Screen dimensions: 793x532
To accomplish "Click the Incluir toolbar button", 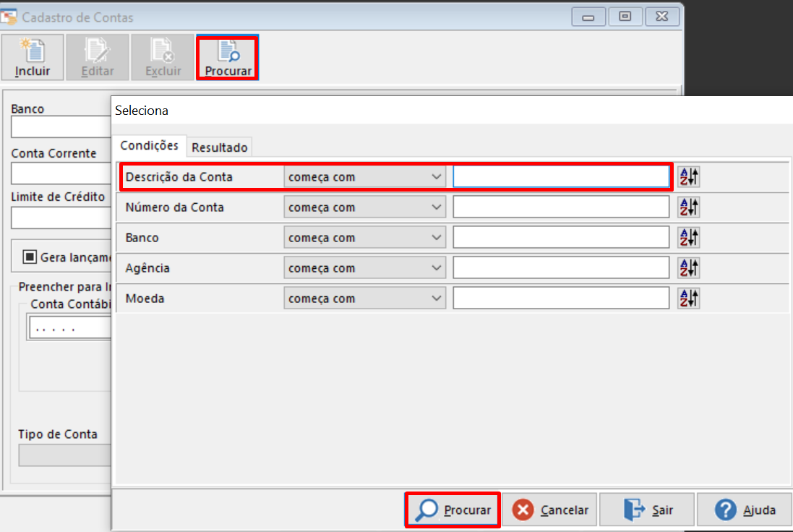I will 33,57.
